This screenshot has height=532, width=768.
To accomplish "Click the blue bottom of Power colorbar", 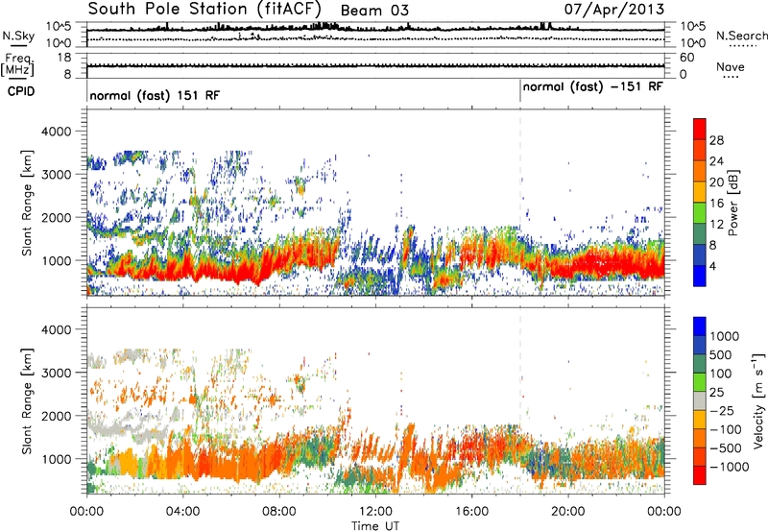I will tap(700, 276).
